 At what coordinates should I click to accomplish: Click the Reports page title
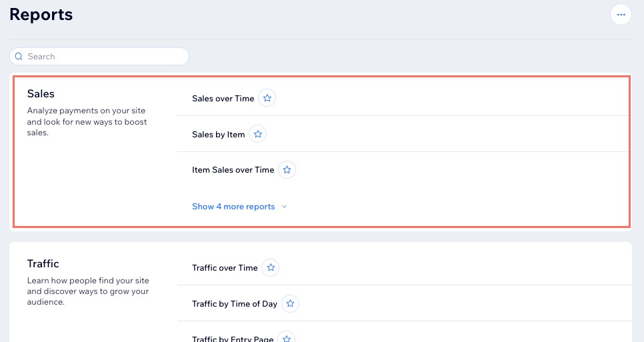click(41, 15)
